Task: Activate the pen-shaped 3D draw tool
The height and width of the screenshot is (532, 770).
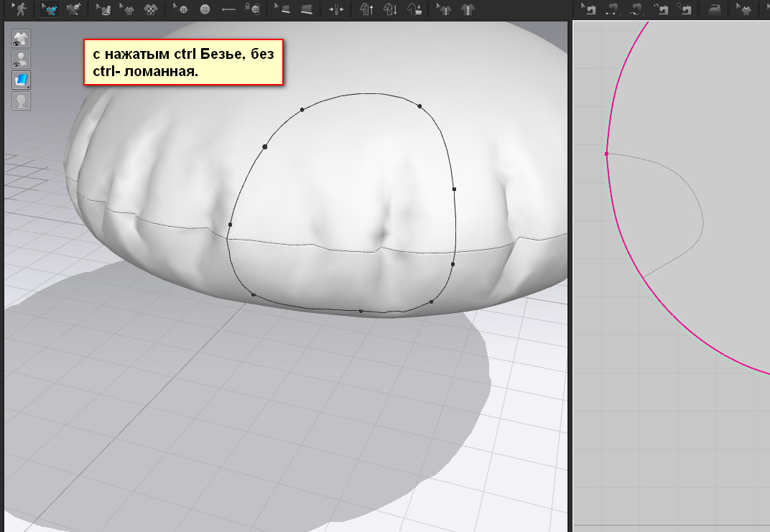Action: pyautogui.click(x=73, y=9)
